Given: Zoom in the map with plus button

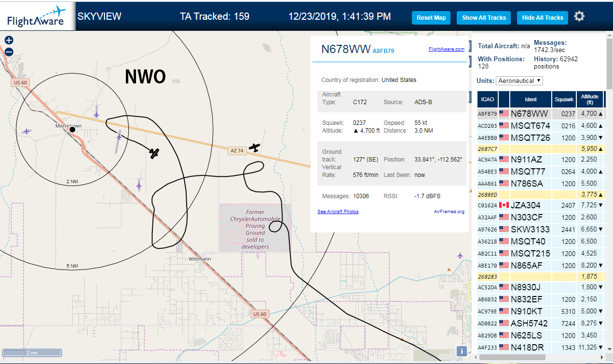Looking at the screenshot, I should click(9, 40).
